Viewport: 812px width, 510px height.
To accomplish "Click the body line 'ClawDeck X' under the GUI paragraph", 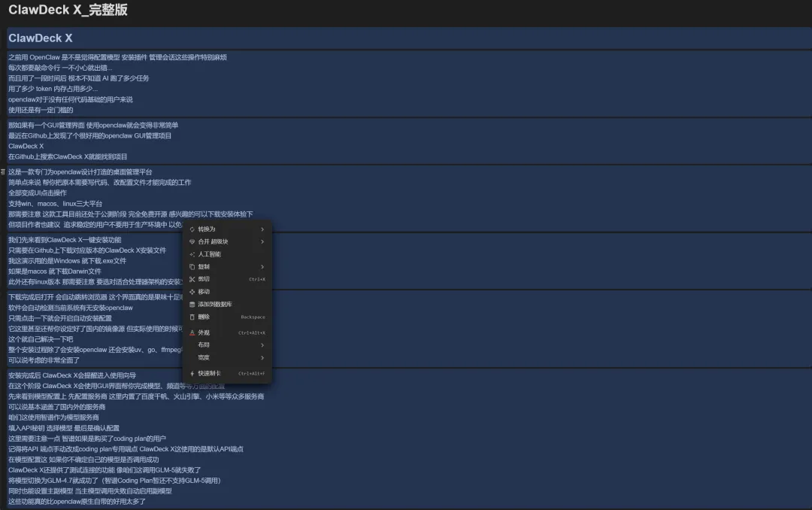I will [x=26, y=146].
